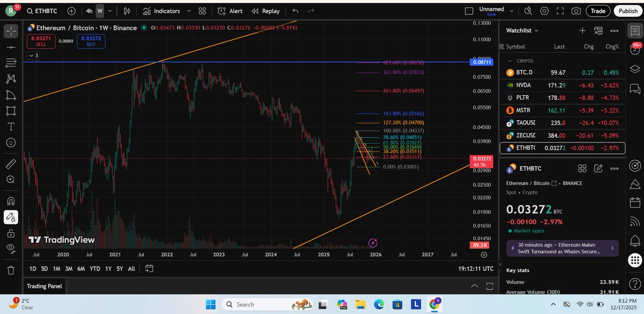
Task: Select the ruler measure tool
Action: pos(11,163)
